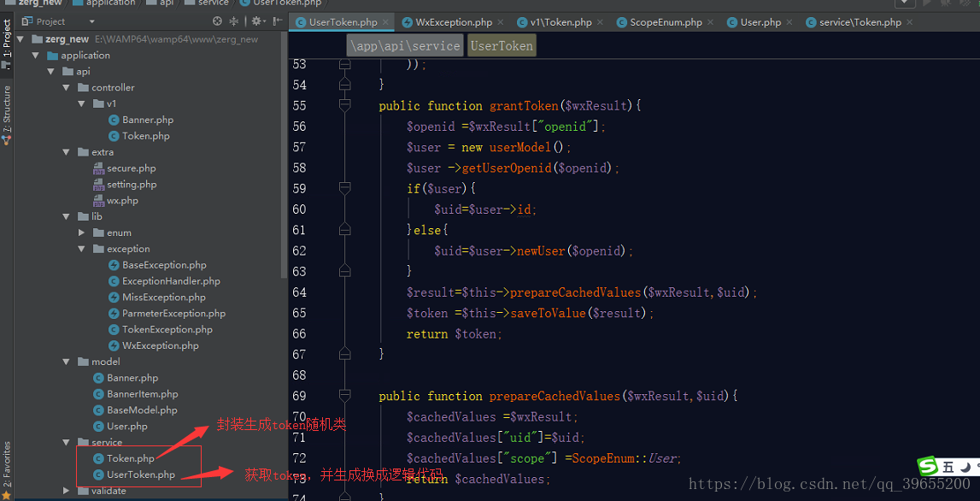Expand the validate folder arrow
The image size is (980, 501).
point(67,491)
